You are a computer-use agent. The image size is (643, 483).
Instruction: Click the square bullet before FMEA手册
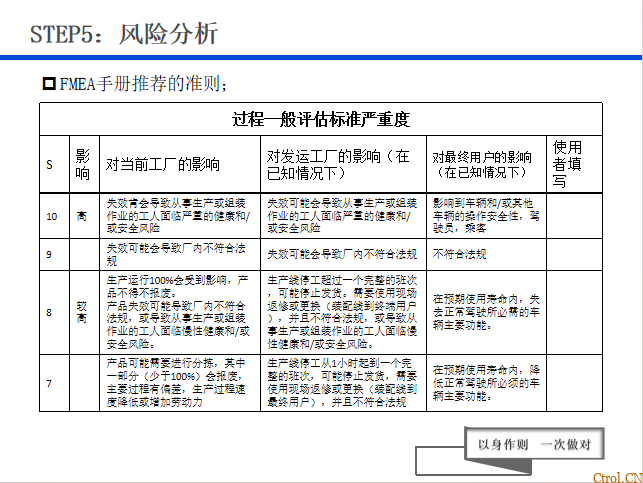pyautogui.click(x=49, y=84)
